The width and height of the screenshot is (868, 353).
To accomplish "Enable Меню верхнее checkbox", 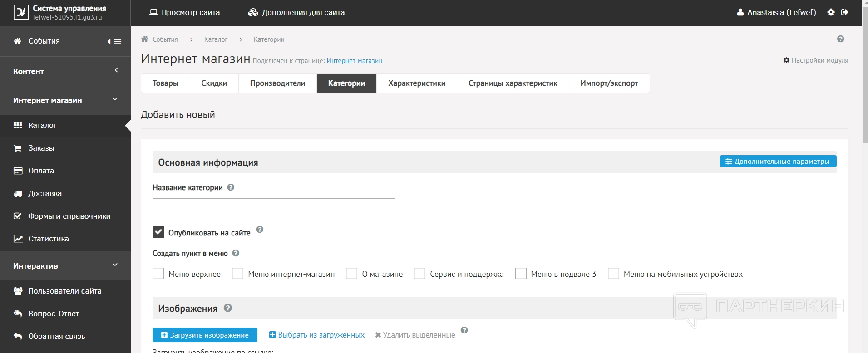I will pos(158,274).
